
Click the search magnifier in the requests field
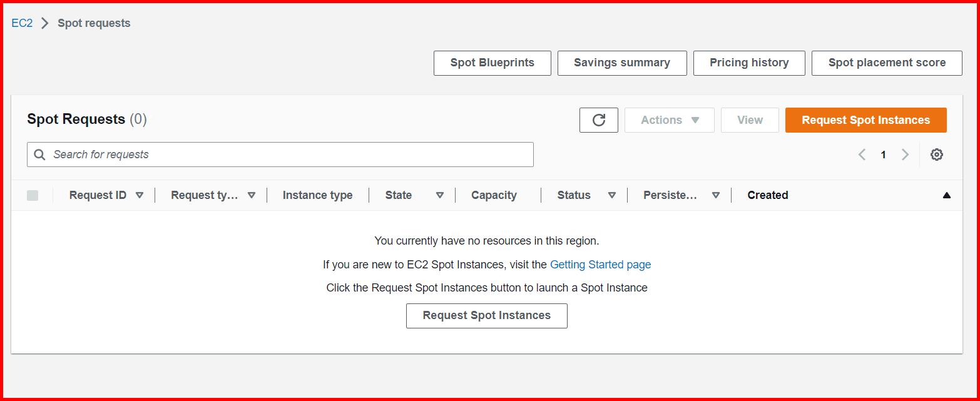[39, 154]
